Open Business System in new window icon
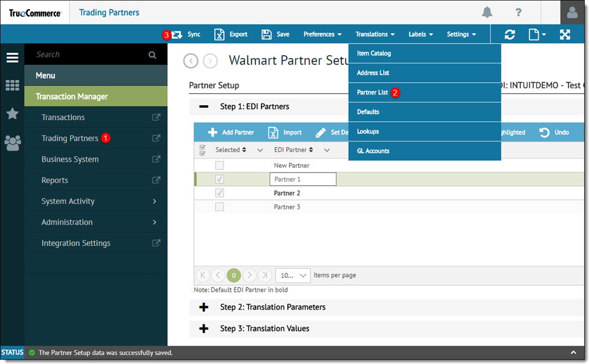Screen dimensions: 589x364 (156, 159)
